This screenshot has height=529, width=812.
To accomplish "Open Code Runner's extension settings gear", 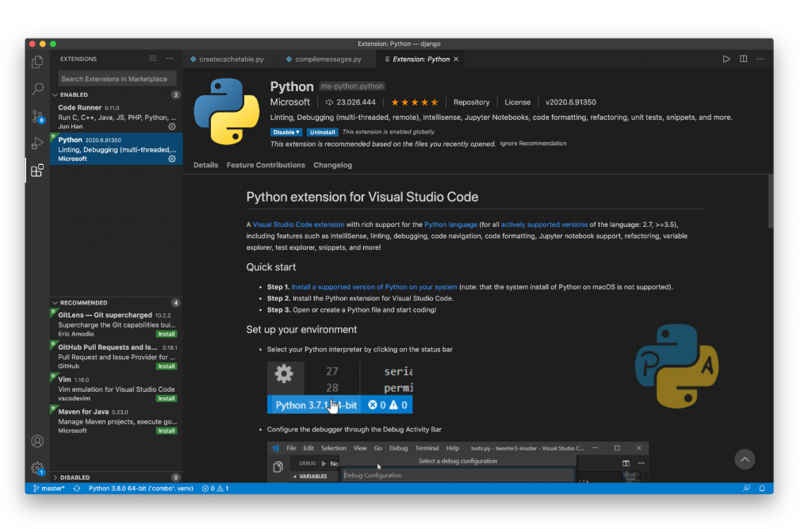I will (x=170, y=126).
